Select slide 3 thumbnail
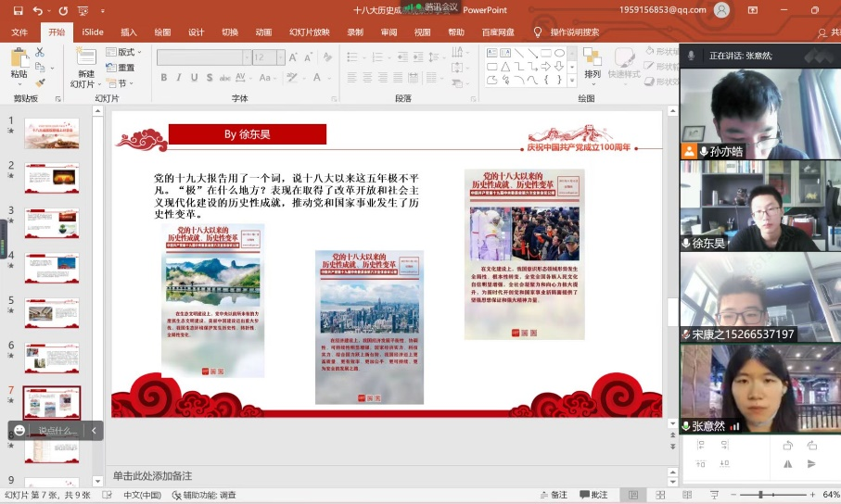 coord(52,223)
